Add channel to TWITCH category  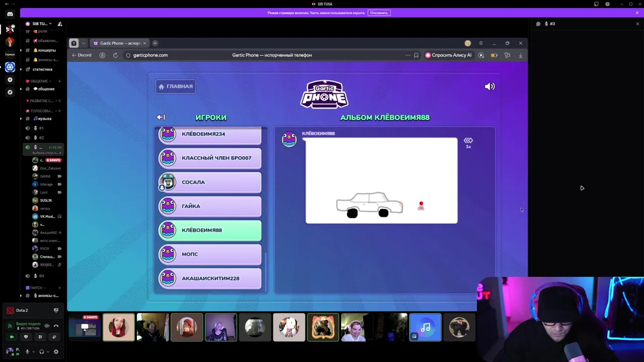[59, 288]
